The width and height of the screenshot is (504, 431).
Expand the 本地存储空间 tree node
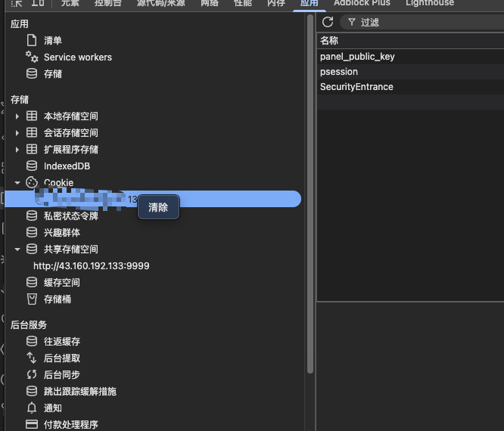pos(17,116)
